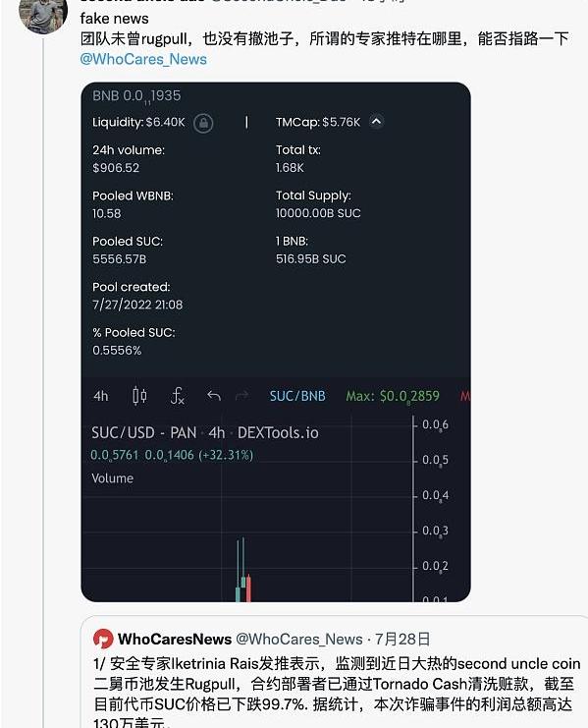Collapse the TMCap chevron arrow
Screen dimensions: 588x728
coord(377,122)
